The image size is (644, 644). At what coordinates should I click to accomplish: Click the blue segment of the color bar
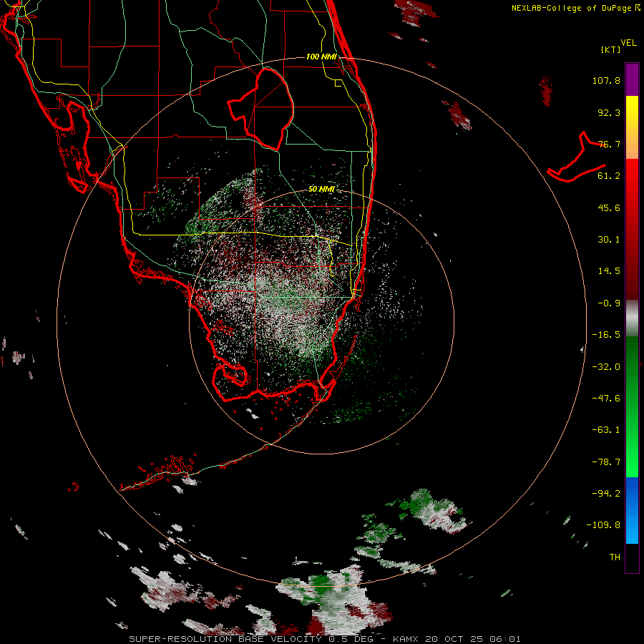[x=632, y=510]
